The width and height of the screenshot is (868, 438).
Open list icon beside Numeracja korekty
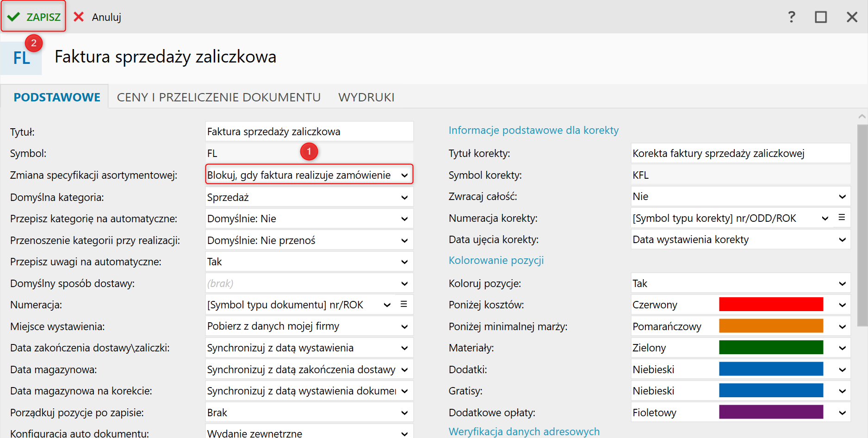point(842,218)
